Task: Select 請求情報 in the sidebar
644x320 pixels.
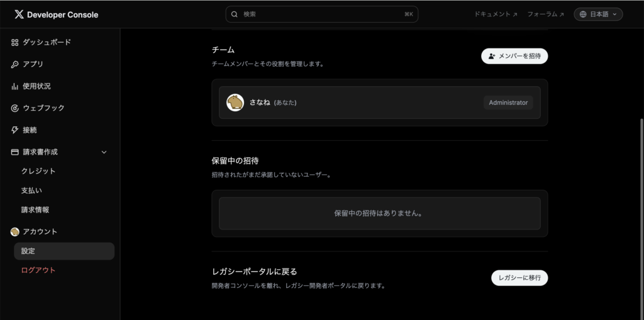Action: pos(35,210)
